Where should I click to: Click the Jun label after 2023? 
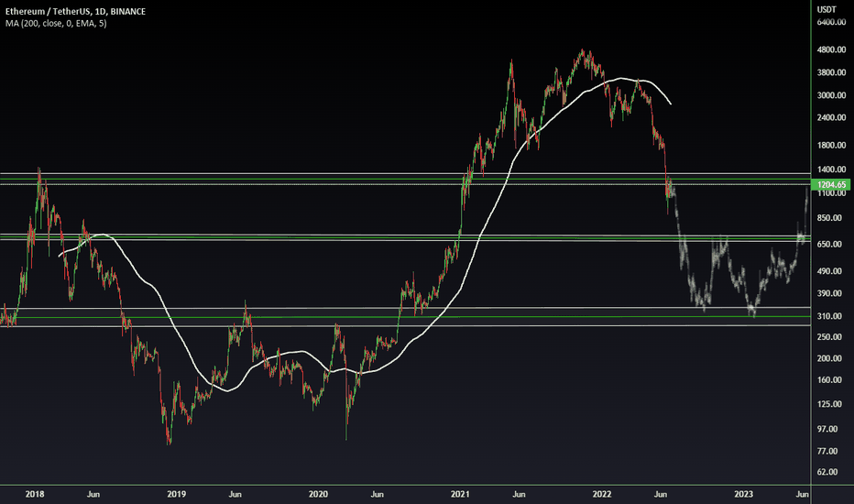803,494
